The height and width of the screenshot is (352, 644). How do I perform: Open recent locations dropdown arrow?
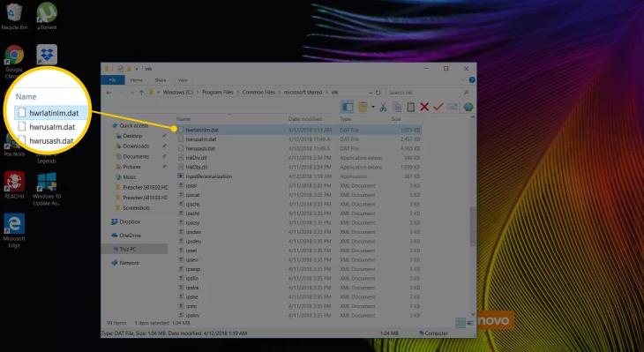[131, 93]
